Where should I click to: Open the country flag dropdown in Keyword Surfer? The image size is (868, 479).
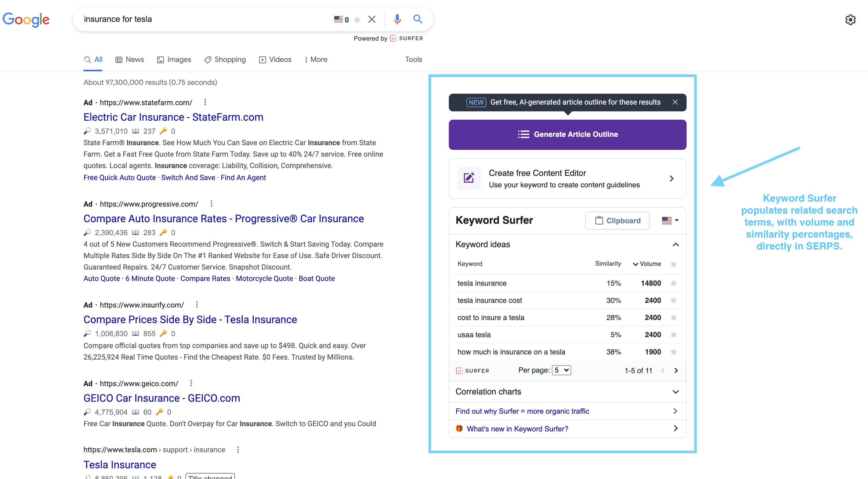[x=670, y=221]
